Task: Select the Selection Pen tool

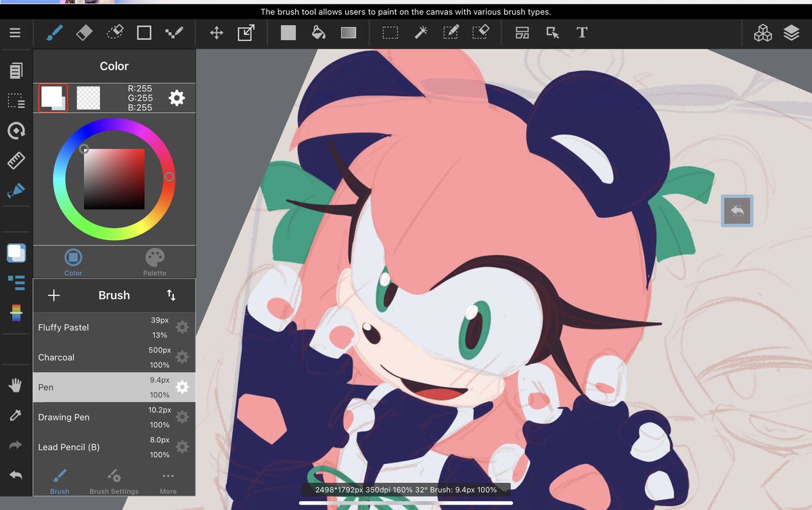Action: (x=451, y=32)
